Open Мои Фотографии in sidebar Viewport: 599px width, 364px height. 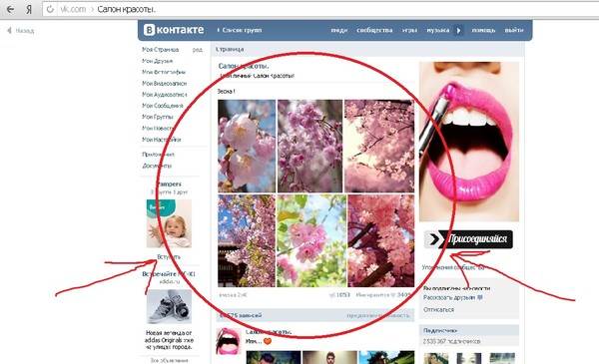[164, 72]
